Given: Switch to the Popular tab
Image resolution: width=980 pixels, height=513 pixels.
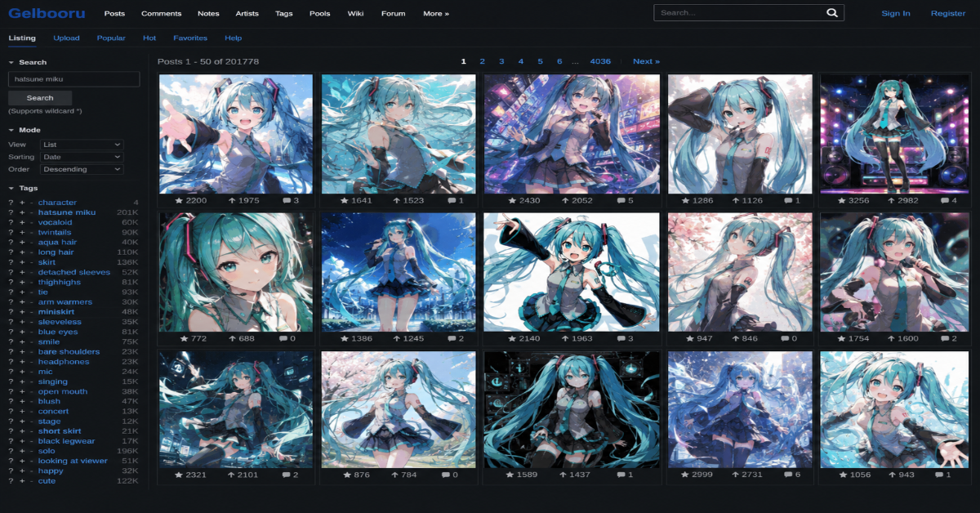Looking at the screenshot, I should tap(111, 38).
